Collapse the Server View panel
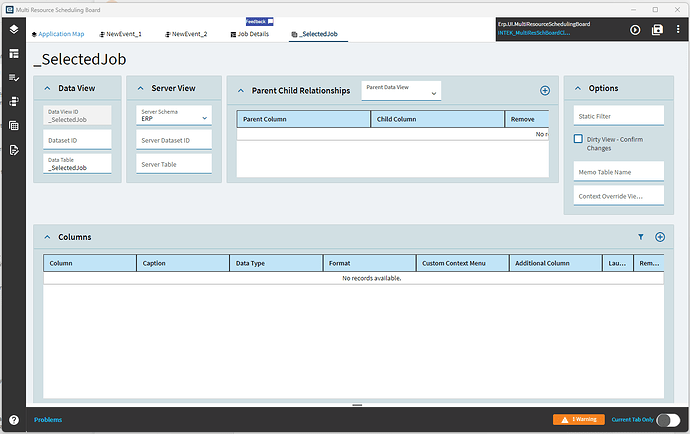Screen dimensions: 690x434 [x=140, y=88]
